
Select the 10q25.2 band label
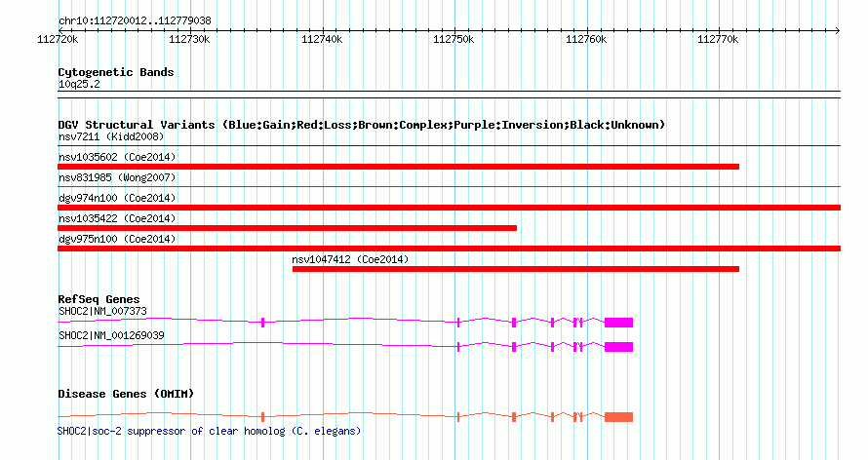tap(79, 84)
